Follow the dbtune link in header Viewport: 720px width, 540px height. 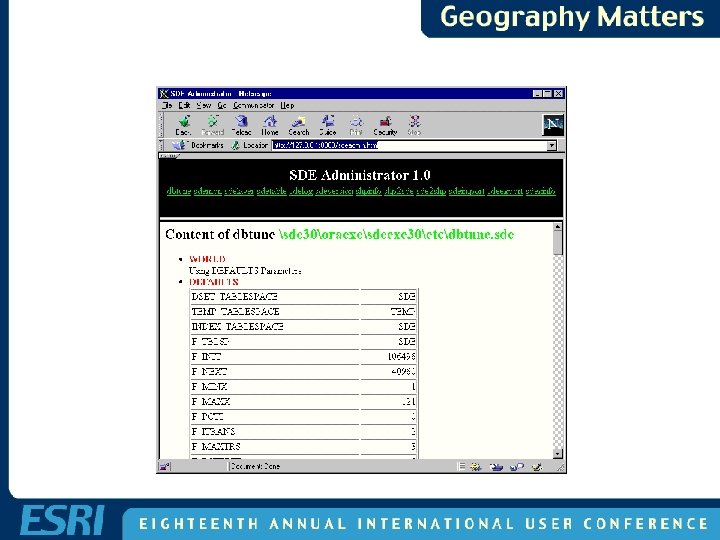179,191
